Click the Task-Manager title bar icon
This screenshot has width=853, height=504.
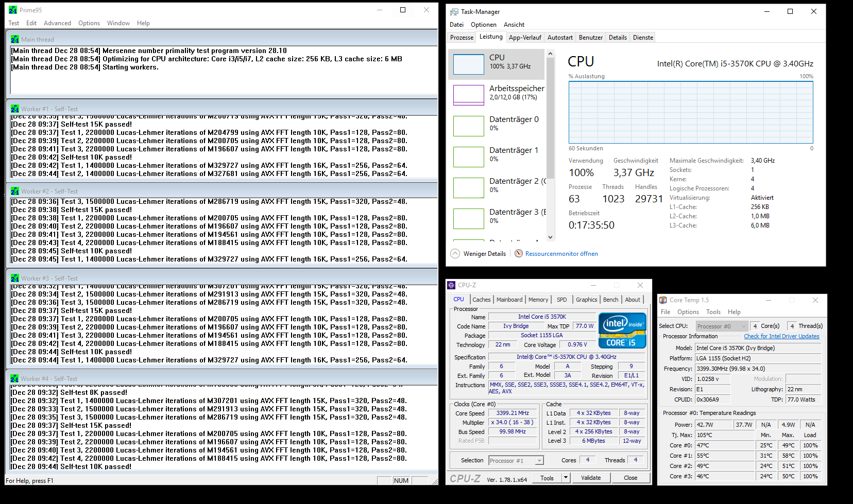tap(454, 12)
